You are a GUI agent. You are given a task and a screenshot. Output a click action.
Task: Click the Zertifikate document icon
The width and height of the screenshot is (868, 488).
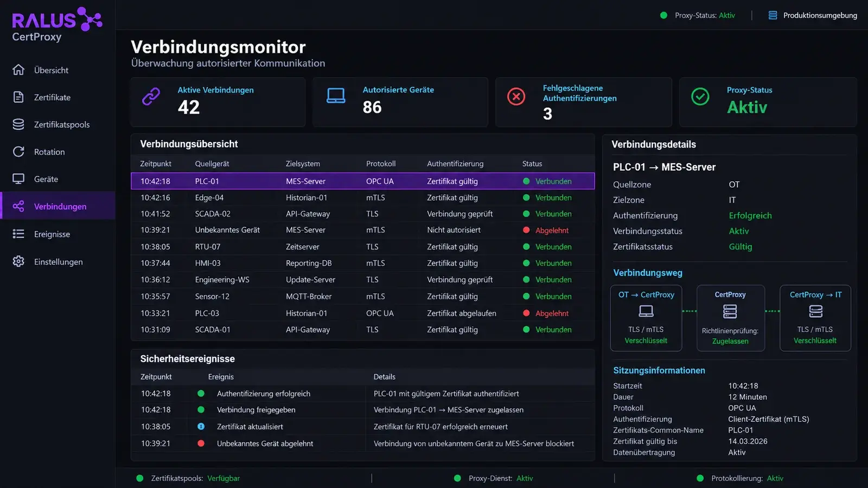18,97
